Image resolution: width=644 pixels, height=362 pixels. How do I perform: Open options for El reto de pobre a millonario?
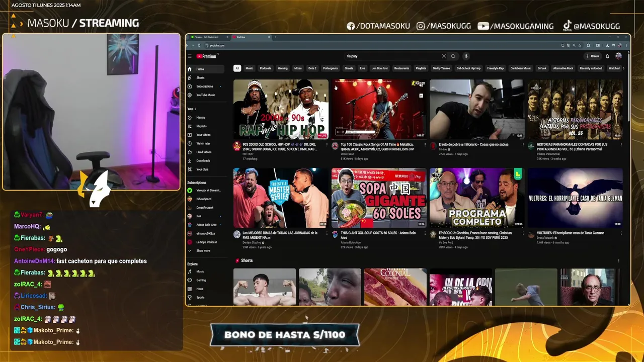(x=523, y=145)
